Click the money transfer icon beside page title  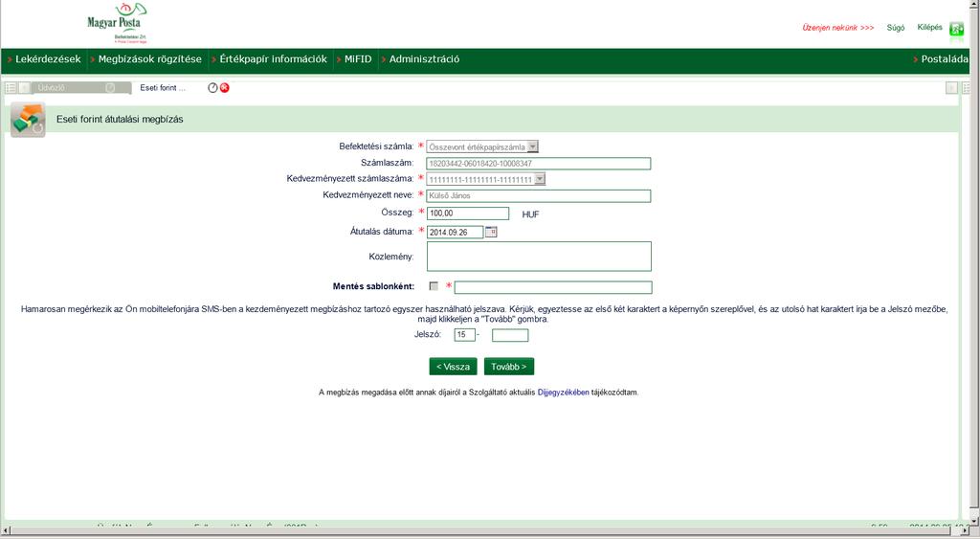point(28,120)
